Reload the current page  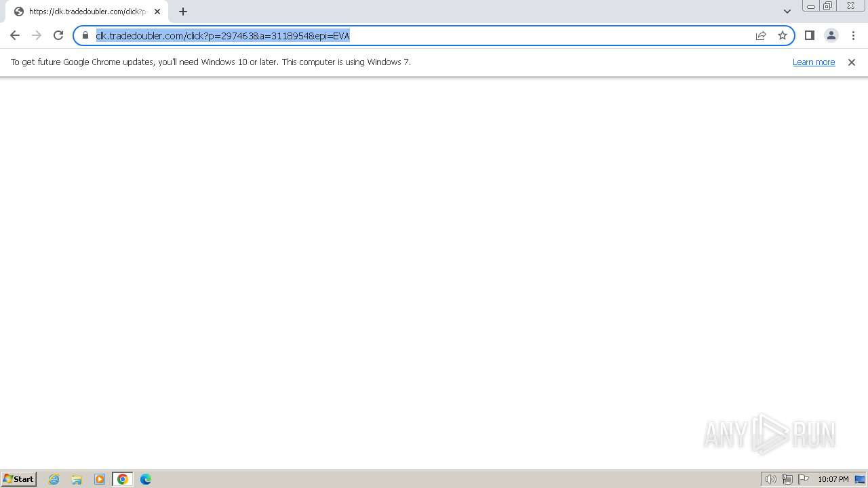coord(58,35)
